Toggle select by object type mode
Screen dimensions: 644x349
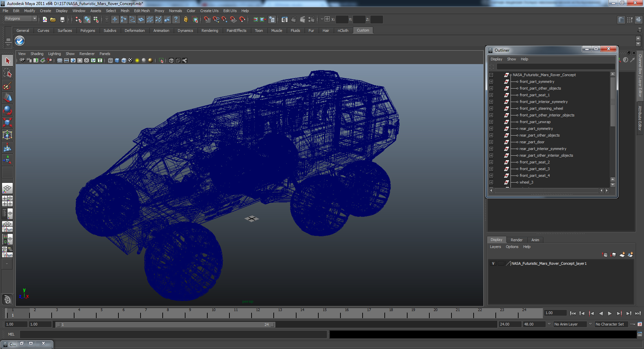point(87,19)
